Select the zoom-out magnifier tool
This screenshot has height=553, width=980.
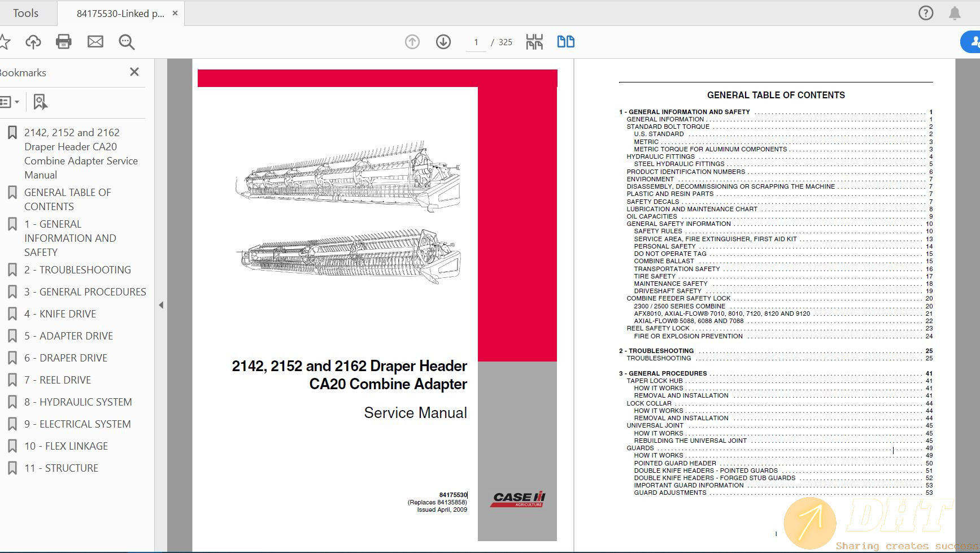[127, 42]
